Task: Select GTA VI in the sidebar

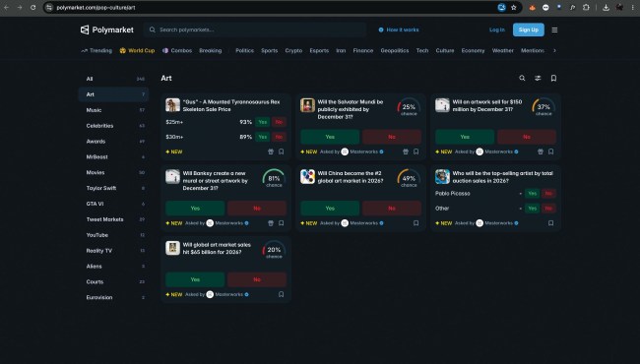Action: pos(114,204)
